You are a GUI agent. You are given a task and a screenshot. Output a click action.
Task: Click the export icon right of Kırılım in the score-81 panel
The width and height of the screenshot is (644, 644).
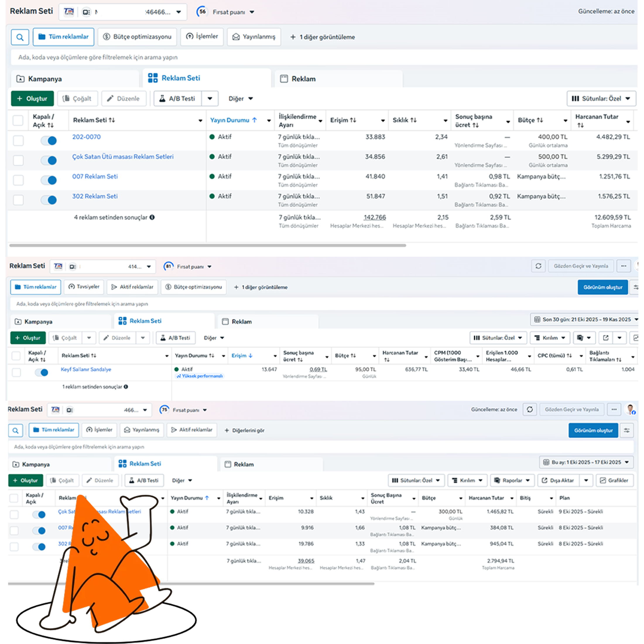[606, 338]
